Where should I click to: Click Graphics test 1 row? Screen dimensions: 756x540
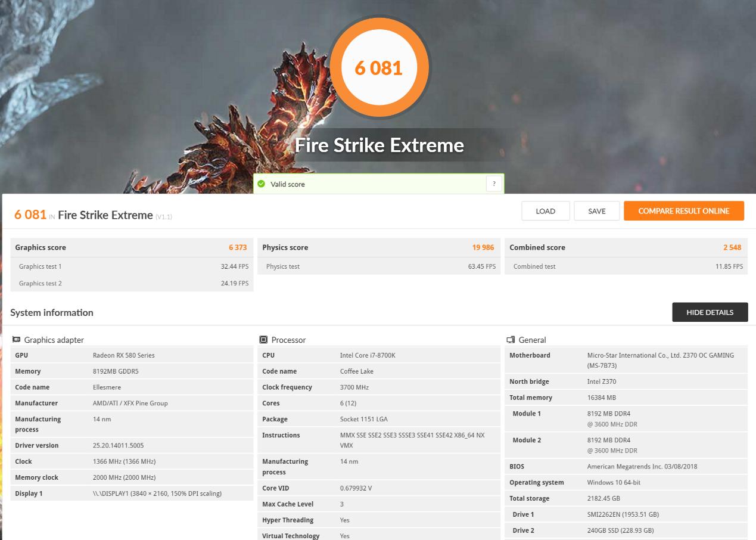click(x=132, y=266)
